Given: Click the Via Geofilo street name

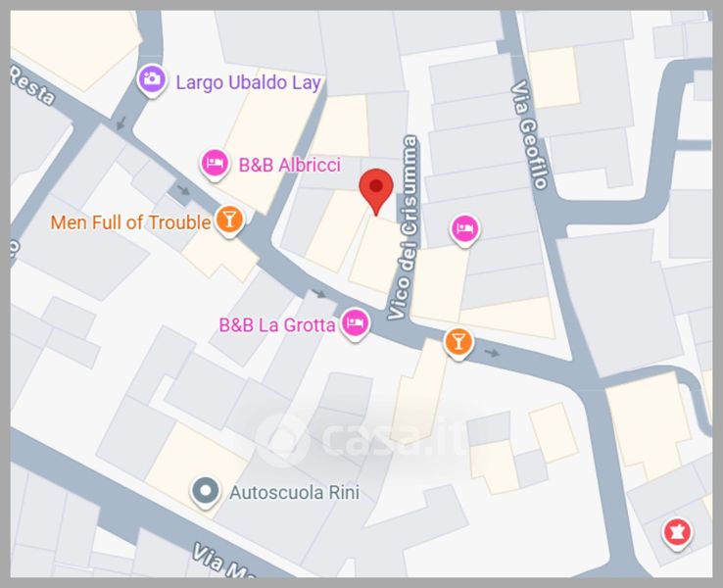Looking at the screenshot, I should [529, 134].
